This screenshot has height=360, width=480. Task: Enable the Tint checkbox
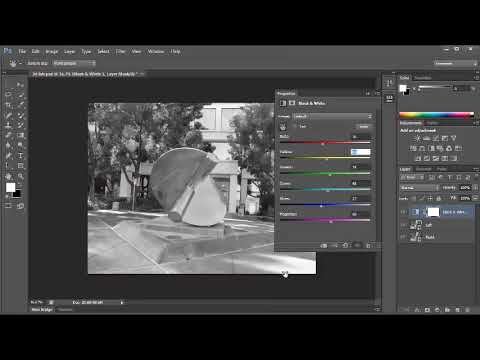coord(295,126)
